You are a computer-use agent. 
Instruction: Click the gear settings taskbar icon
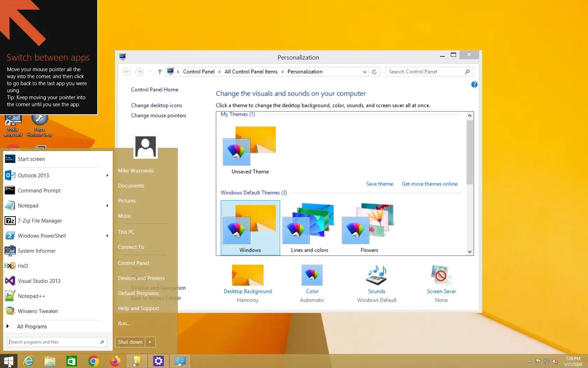tap(158, 361)
